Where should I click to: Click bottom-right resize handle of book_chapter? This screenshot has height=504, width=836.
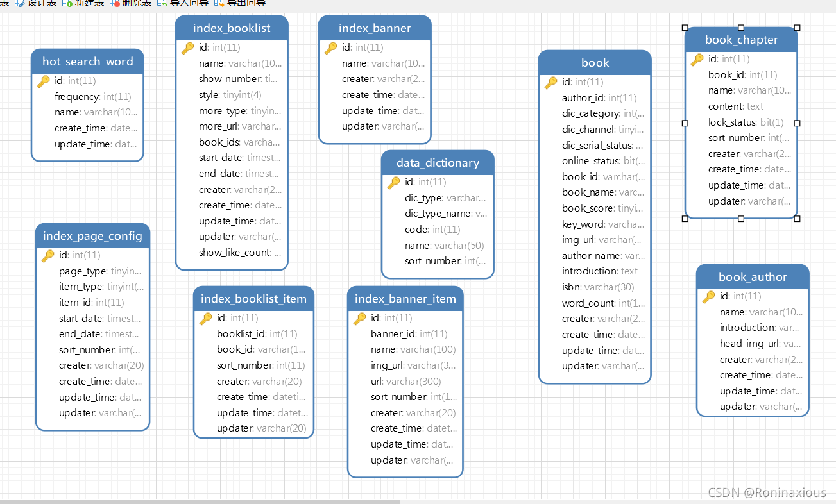tap(798, 219)
